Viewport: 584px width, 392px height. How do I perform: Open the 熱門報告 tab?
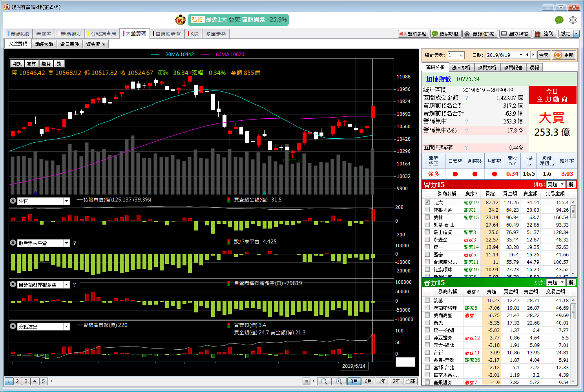513,67
